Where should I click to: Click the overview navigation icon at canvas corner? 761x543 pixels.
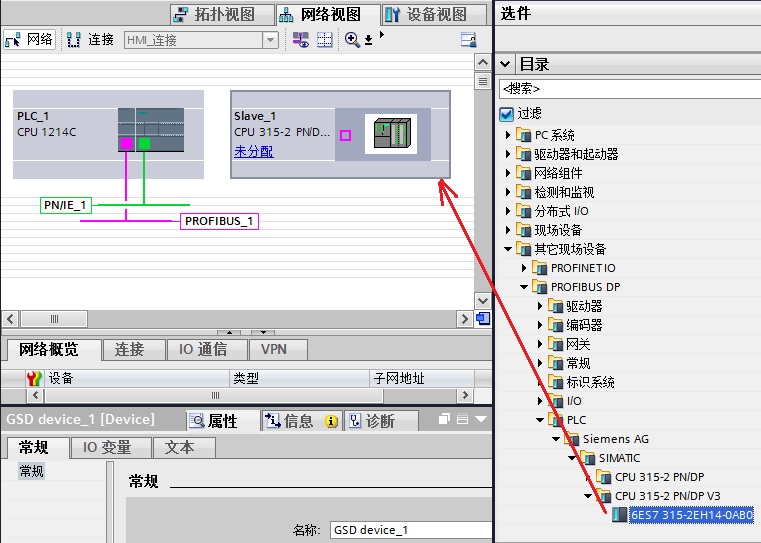(x=483, y=318)
